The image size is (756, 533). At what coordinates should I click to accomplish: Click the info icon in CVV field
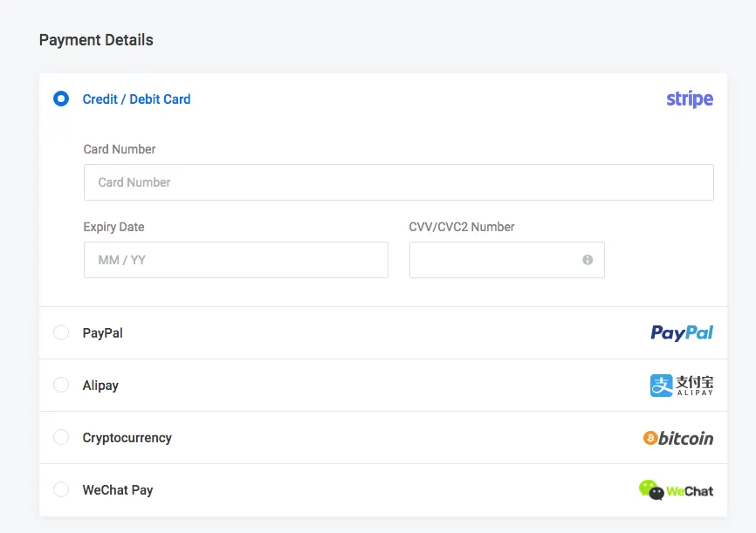pos(588,260)
